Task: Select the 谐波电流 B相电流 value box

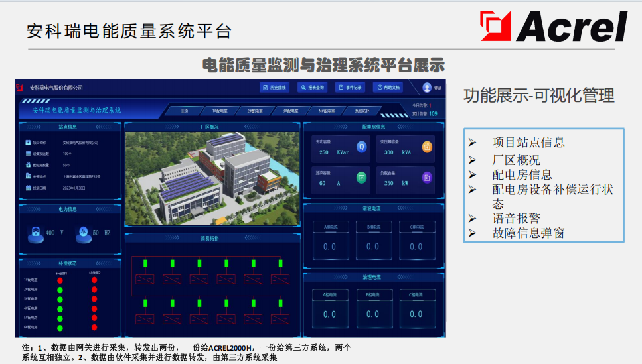Action: 373,241
